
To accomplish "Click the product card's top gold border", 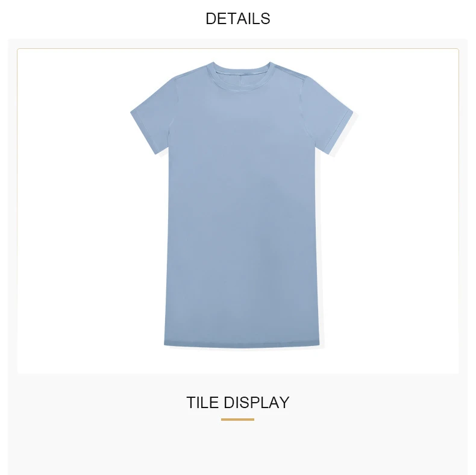I will (237, 49).
